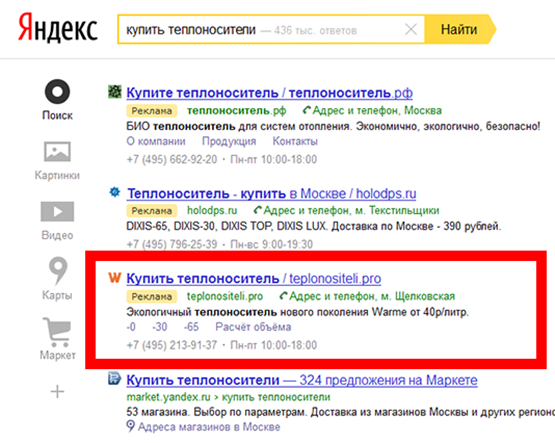The height and width of the screenshot is (443, 555).
Task: Click the 'Продукция' sitelink
Action: tap(229, 141)
